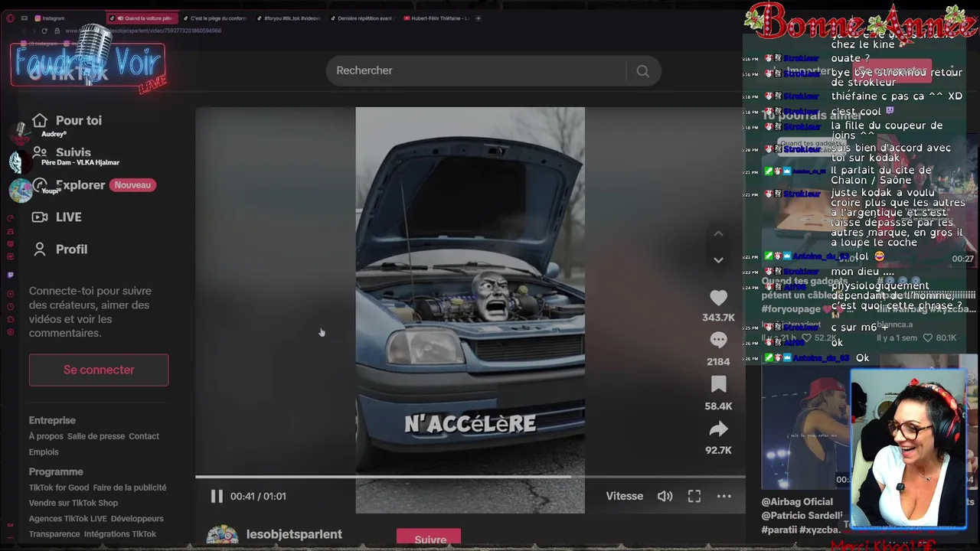Click the Entreprise footer heading

52,420
